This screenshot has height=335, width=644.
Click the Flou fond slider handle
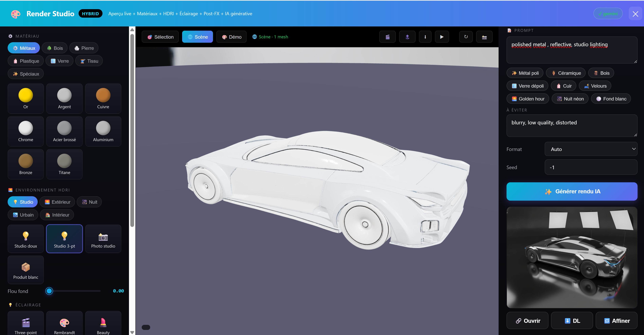point(49,291)
